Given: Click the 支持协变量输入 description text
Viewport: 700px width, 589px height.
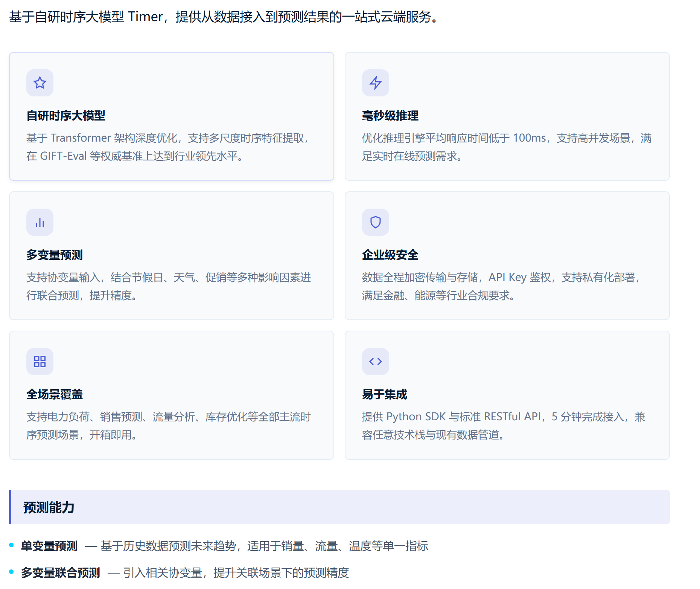Looking at the screenshot, I should coord(169,286).
